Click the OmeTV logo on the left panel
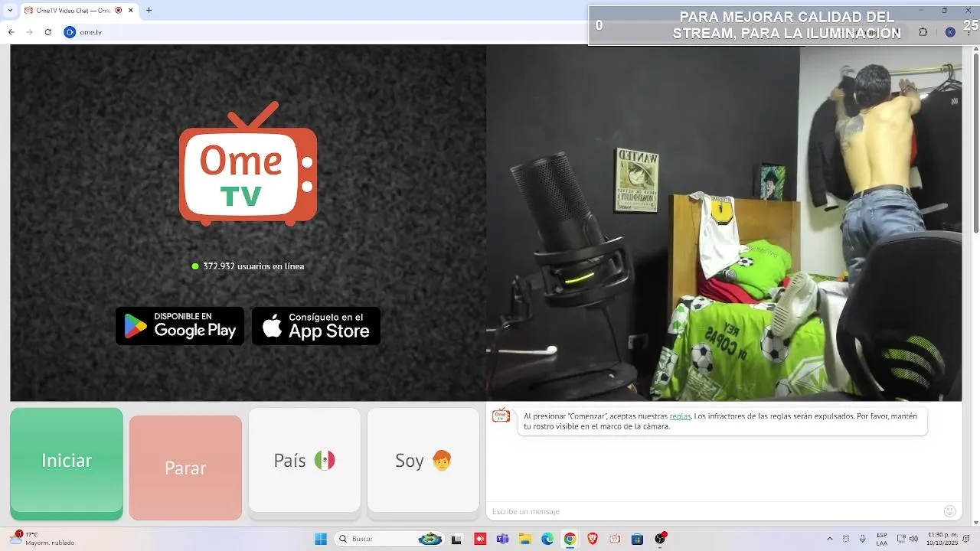The height and width of the screenshot is (551, 980). tap(248, 165)
